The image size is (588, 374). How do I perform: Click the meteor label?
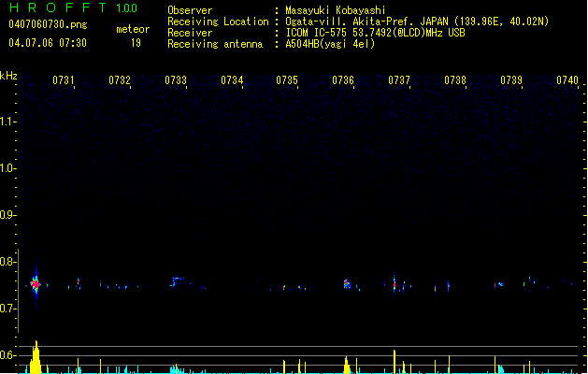(x=133, y=29)
